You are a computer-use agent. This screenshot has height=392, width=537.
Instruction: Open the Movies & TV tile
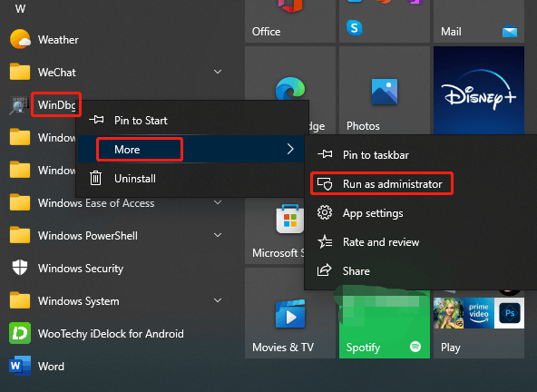(x=290, y=313)
